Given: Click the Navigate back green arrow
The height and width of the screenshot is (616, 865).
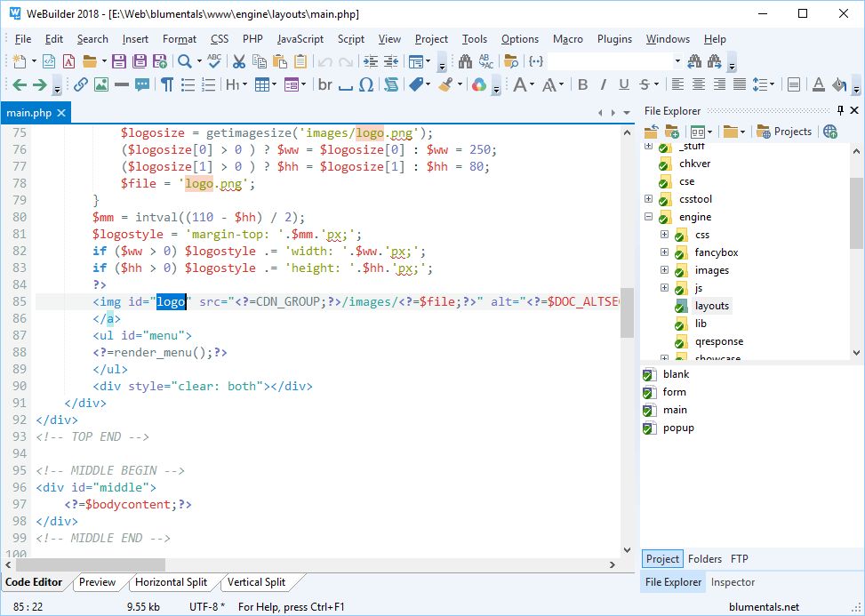Looking at the screenshot, I should (20, 84).
